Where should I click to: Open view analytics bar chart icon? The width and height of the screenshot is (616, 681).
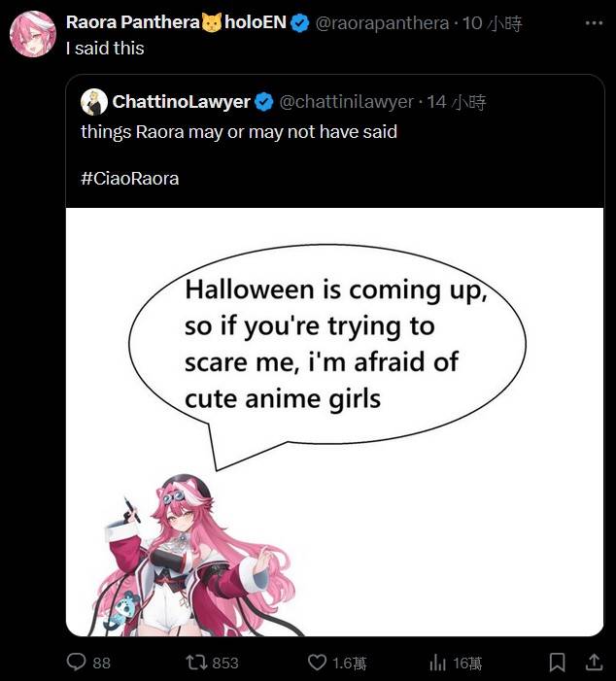click(437, 663)
